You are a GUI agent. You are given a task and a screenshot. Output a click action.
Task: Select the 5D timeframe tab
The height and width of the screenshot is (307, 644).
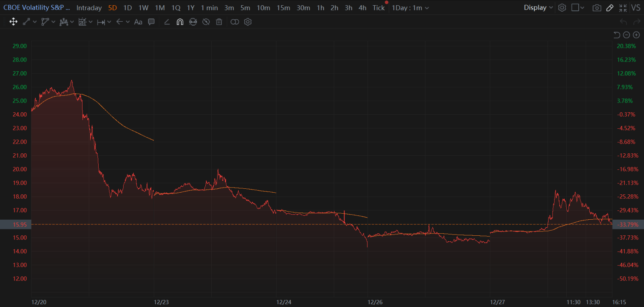pyautogui.click(x=112, y=8)
